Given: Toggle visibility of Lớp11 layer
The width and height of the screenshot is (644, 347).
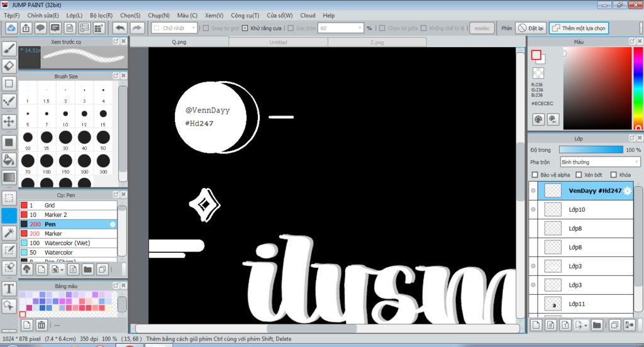Looking at the screenshot, I should point(533,304).
